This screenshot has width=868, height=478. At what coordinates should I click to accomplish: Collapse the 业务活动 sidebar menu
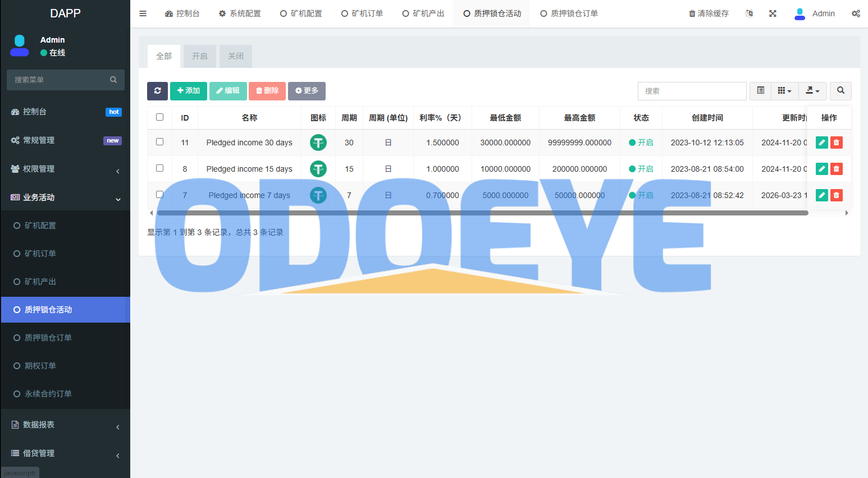65,197
